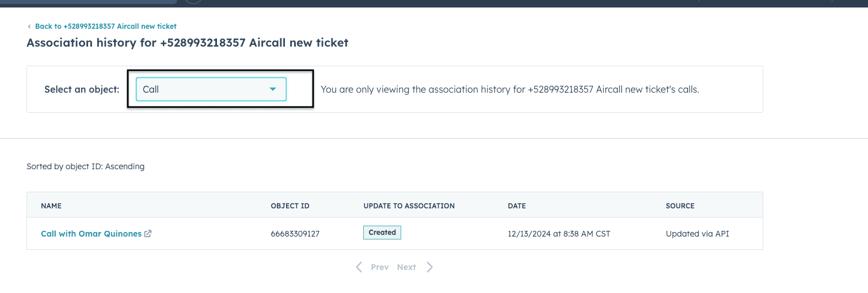Click the right chevron pagination icon
This screenshot has height=293, width=868.
[x=429, y=267]
